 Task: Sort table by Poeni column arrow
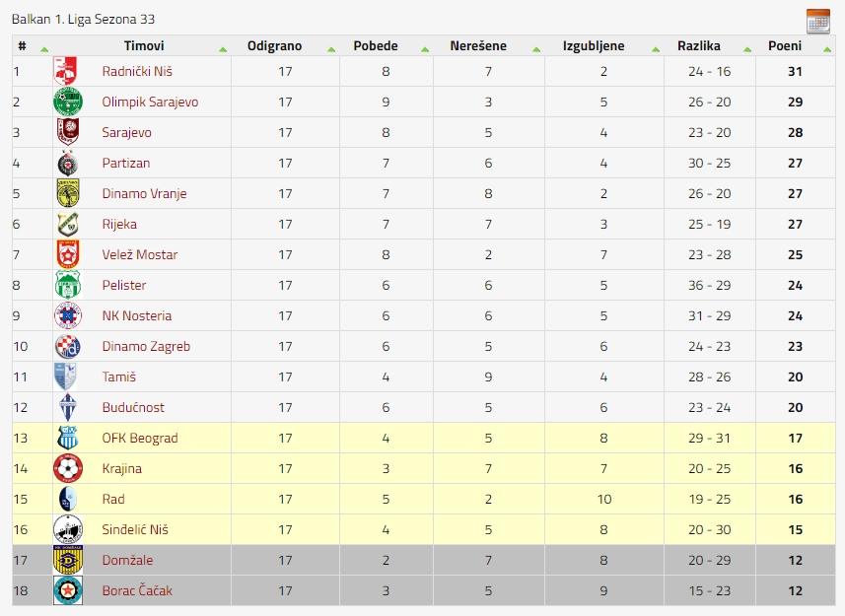(x=827, y=49)
